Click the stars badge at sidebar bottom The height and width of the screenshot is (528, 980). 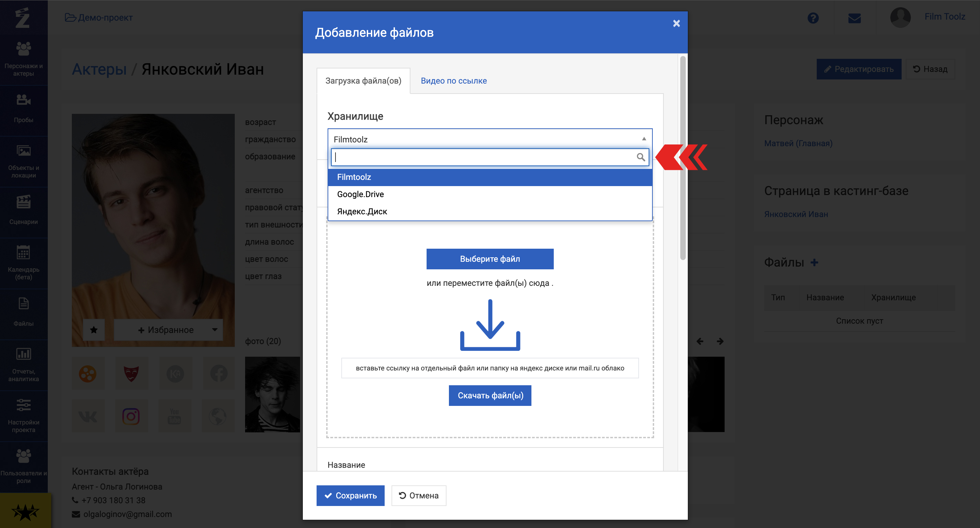point(25,511)
